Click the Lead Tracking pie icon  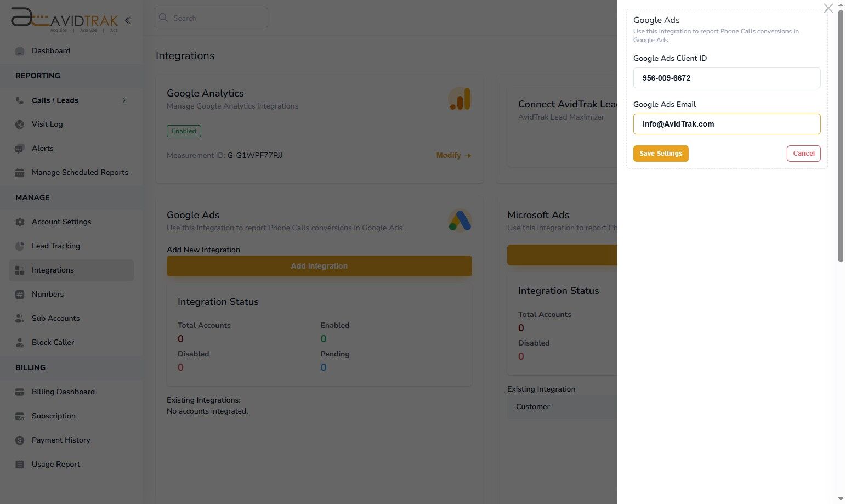(20, 246)
